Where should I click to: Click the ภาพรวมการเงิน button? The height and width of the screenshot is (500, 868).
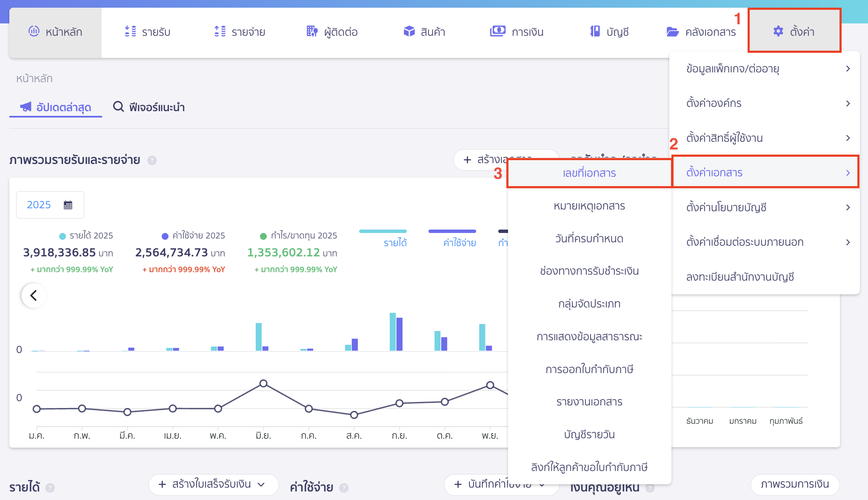tap(795, 484)
